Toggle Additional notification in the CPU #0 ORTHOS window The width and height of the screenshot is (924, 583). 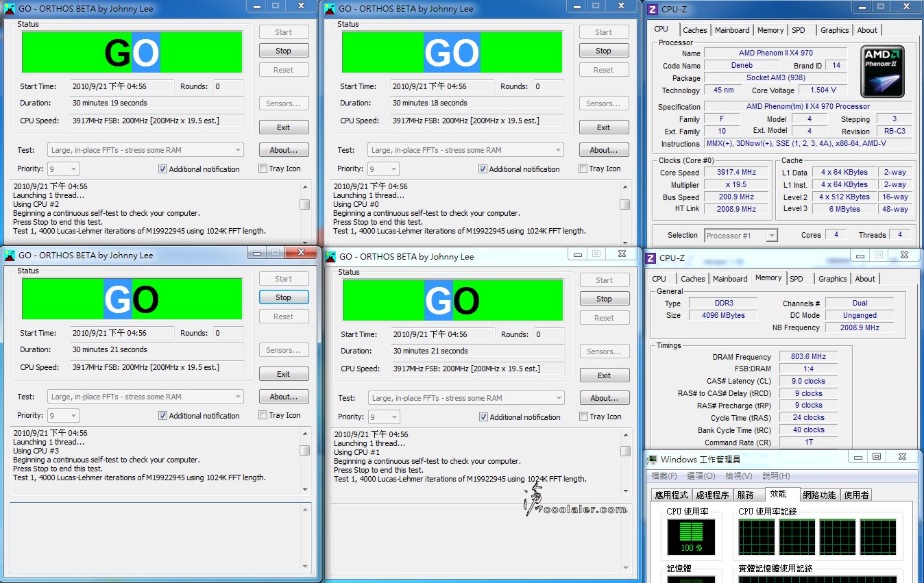(x=483, y=169)
